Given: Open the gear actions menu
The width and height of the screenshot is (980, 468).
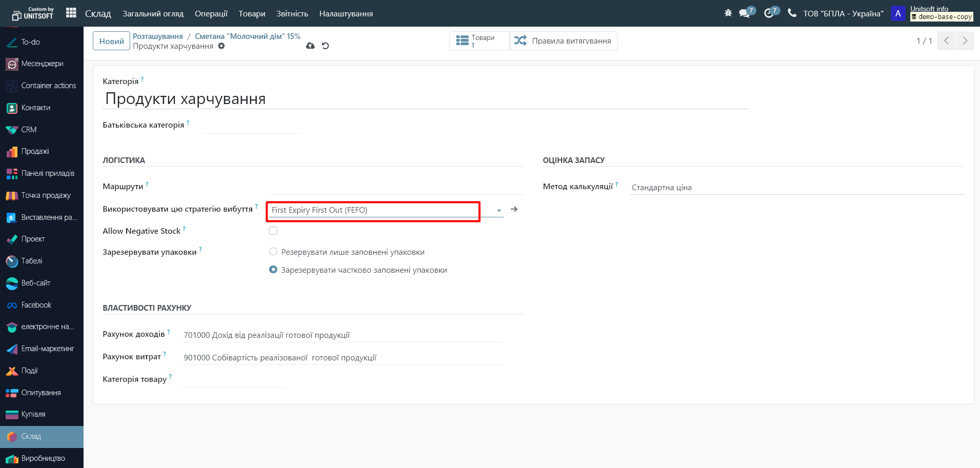Looking at the screenshot, I should click(221, 46).
